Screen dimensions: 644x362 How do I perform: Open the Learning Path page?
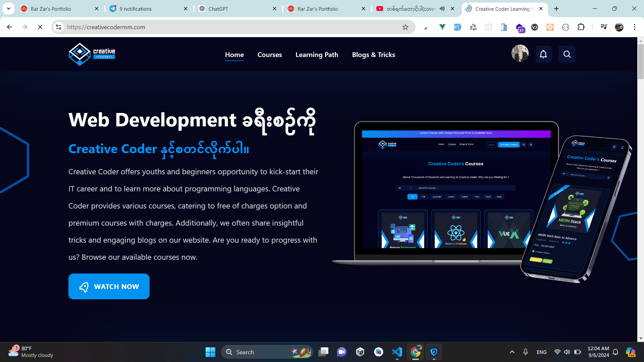[317, 55]
